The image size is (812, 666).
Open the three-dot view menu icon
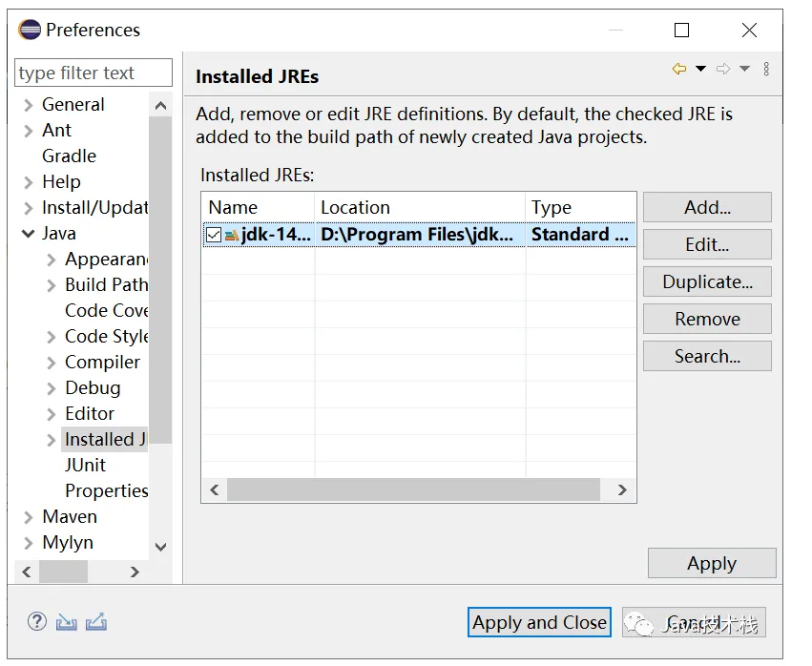[x=766, y=69]
